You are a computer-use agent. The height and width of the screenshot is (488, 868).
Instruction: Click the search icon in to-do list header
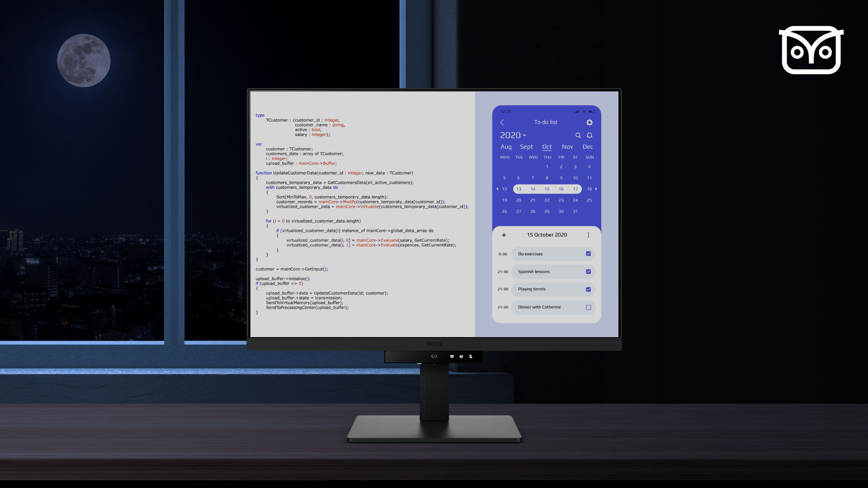[x=578, y=135]
